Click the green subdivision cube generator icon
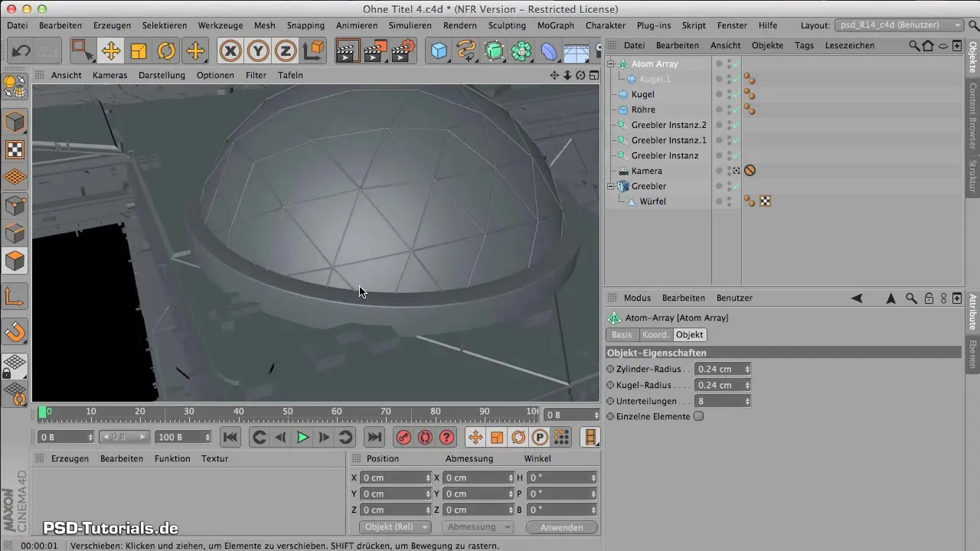 [494, 51]
